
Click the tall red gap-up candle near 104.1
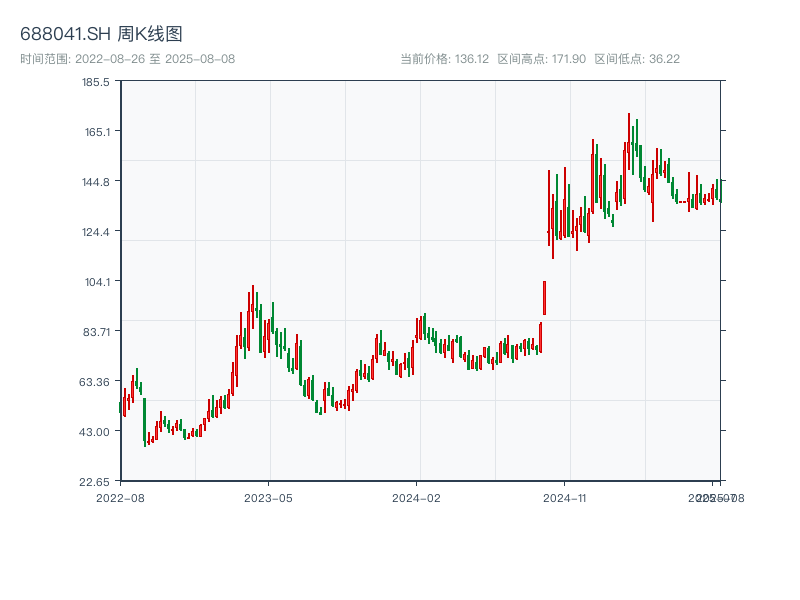tap(544, 298)
